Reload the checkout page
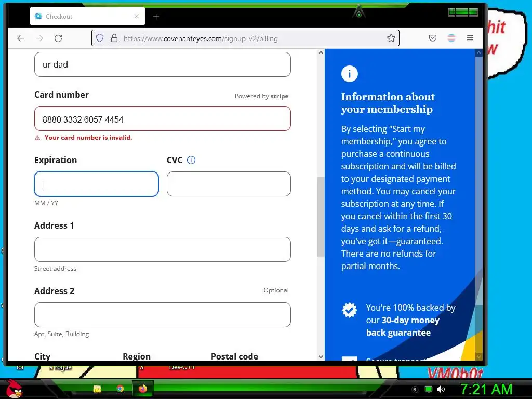The width and height of the screenshot is (532, 399). [58, 38]
